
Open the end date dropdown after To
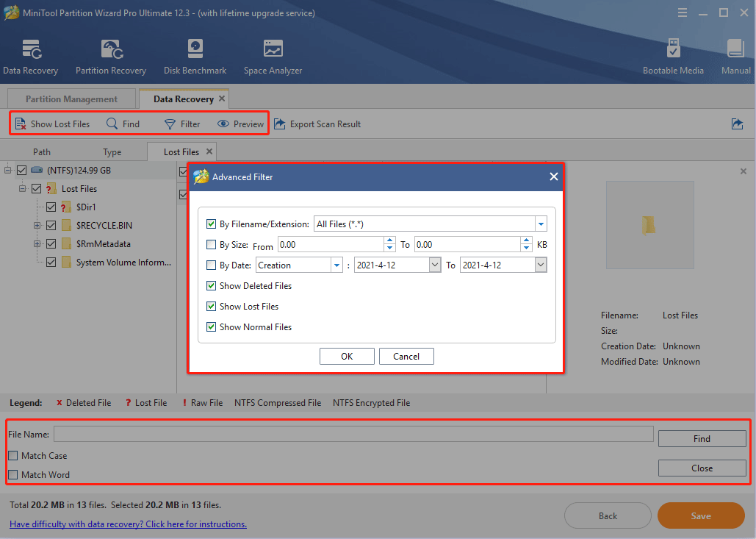click(541, 265)
